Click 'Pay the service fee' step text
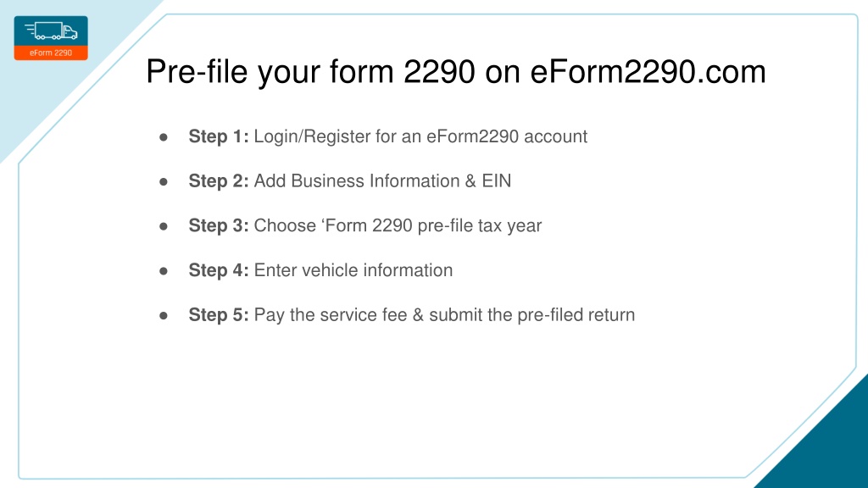 click(331, 315)
